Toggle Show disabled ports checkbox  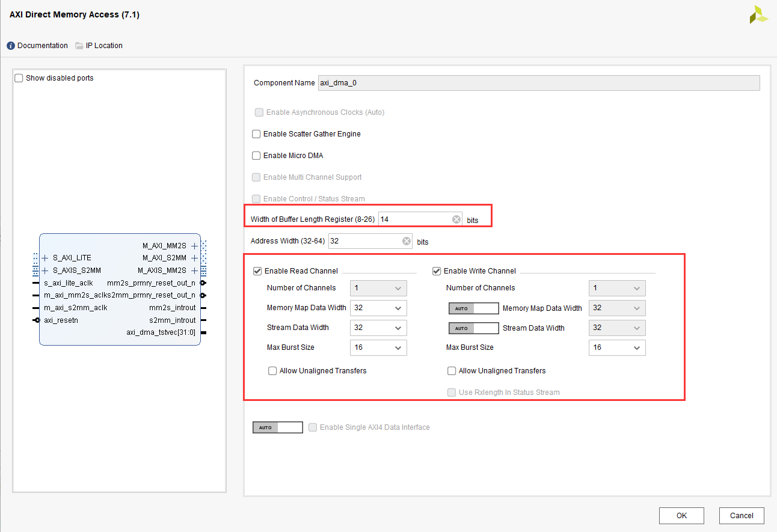pyautogui.click(x=19, y=78)
